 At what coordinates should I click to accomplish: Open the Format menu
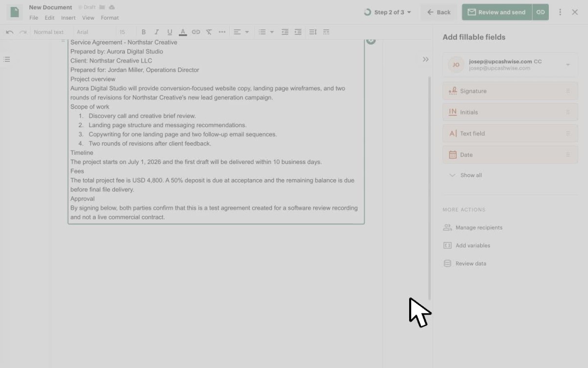click(110, 18)
